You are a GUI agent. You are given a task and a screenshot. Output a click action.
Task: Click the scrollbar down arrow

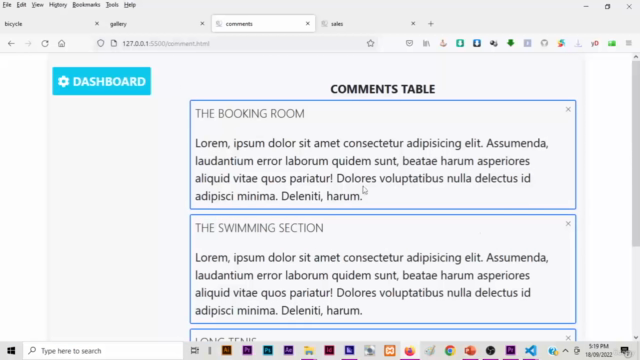636,338
